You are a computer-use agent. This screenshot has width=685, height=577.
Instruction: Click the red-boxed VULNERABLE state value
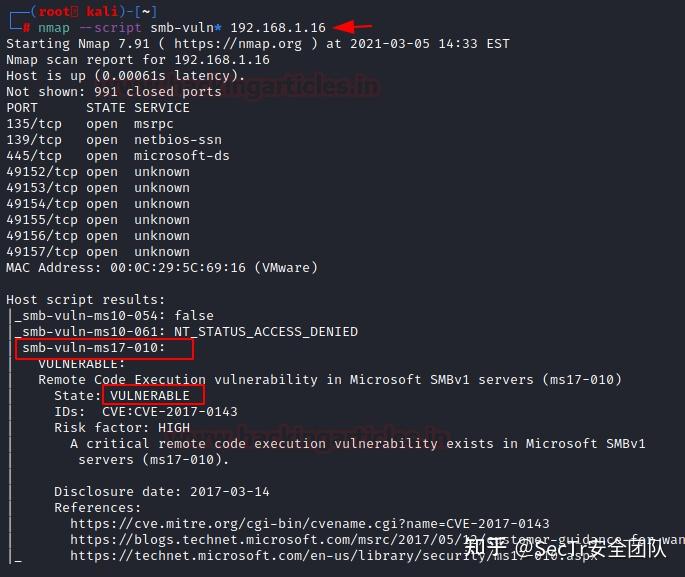(155, 396)
